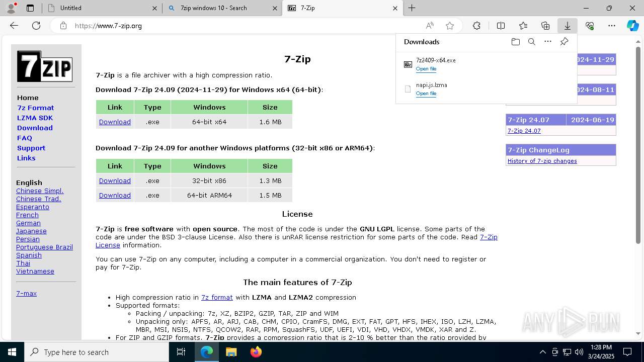The height and width of the screenshot is (362, 644).
Task: Open Download sidebar link
Action: pos(35,128)
